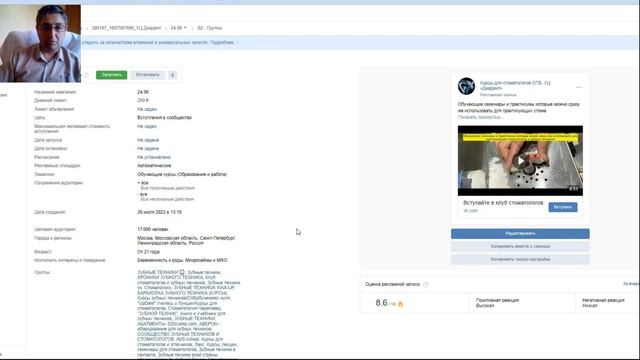The width and height of the screenshot is (640, 360).
Task: Click the target audience '17 000 человек'
Action: 153,229
